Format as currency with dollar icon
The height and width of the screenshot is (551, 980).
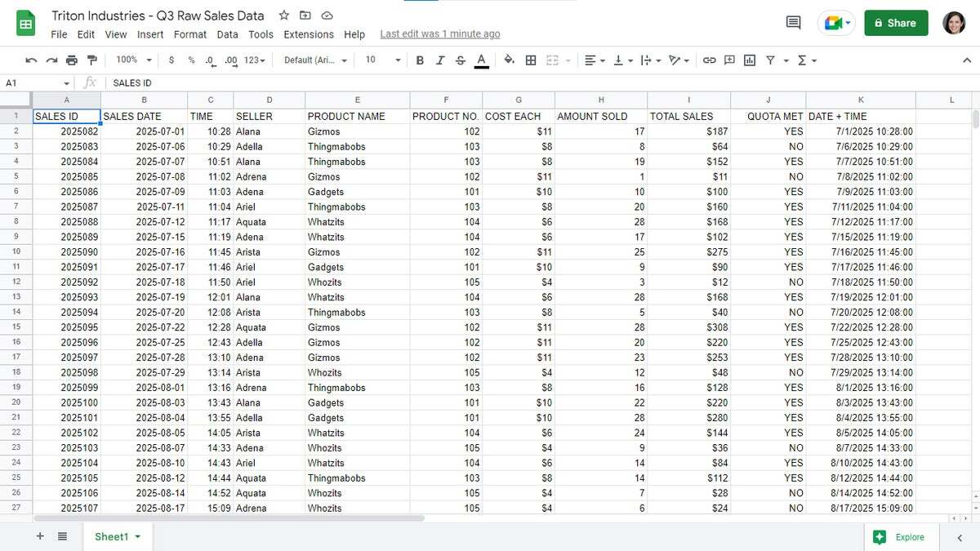click(x=171, y=60)
